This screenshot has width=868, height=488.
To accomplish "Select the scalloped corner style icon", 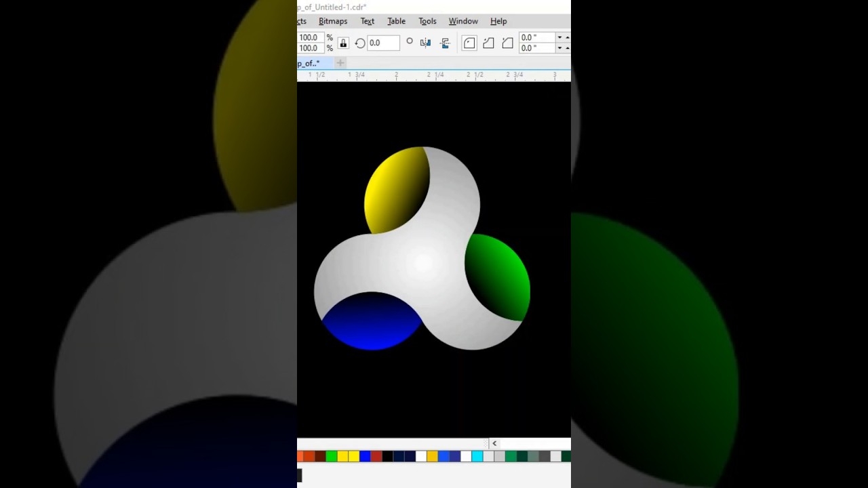I will coord(488,43).
